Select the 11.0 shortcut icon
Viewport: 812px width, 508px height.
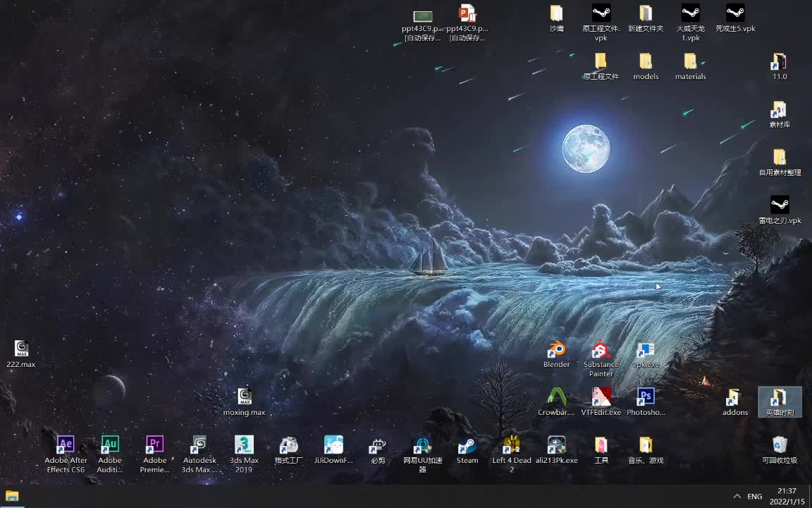pyautogui.click(x=780, y=66)
